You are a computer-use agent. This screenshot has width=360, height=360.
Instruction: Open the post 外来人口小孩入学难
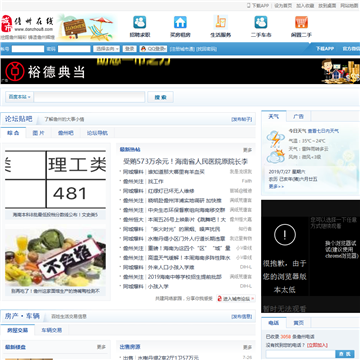tap(171, 267)
